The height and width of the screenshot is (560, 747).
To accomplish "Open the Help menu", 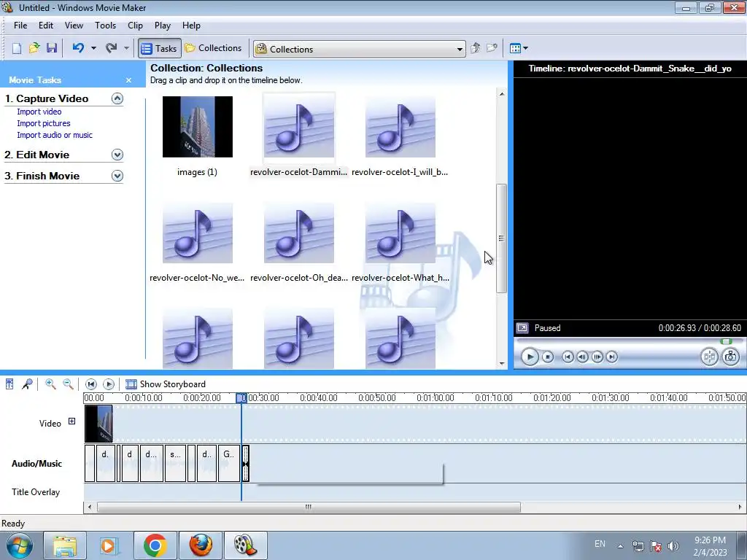I will tap(191, 26).
